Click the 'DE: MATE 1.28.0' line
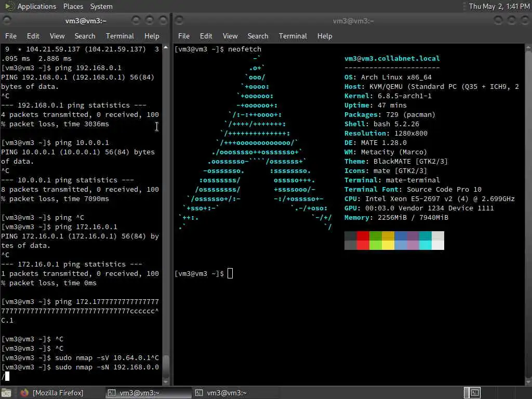Screen dimensions: 532x399 click(375, 142)
